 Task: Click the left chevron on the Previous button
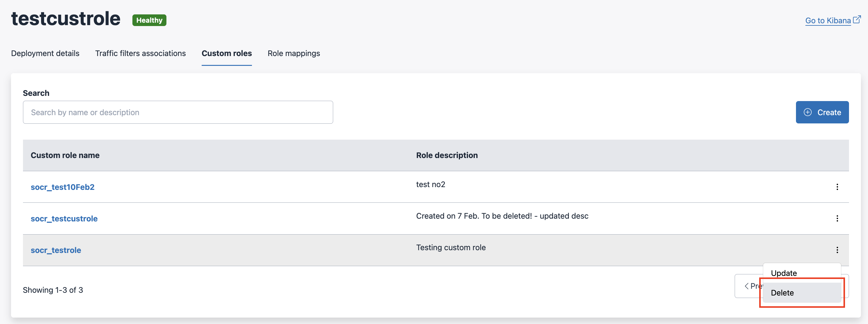coord(747,286)
